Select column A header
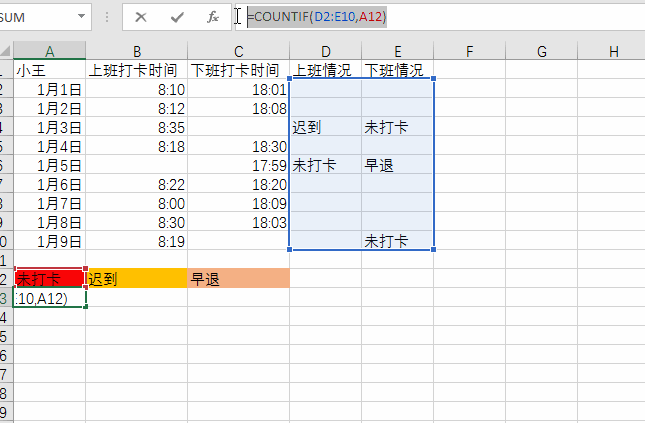 (x=50, y=51)
